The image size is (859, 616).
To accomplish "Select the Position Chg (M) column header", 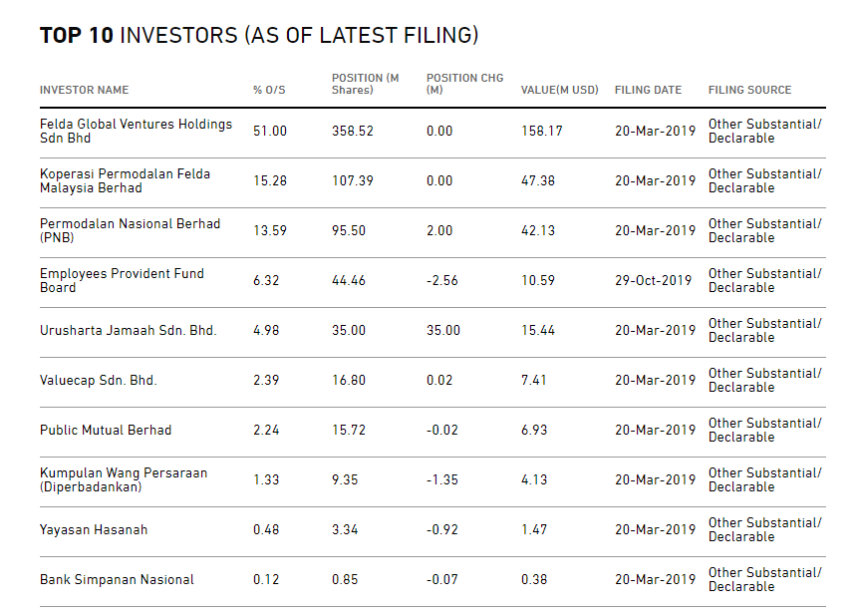I will [464, 84].
